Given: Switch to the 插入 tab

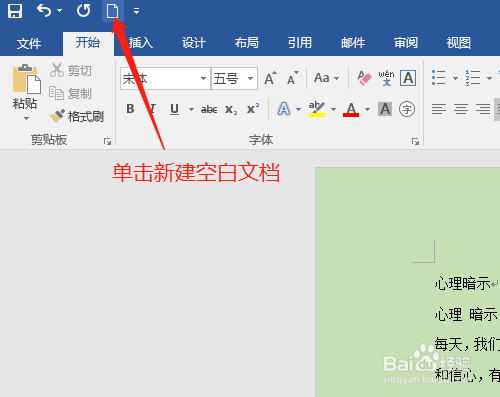Looking at the screenshot, I should (141, 43).
